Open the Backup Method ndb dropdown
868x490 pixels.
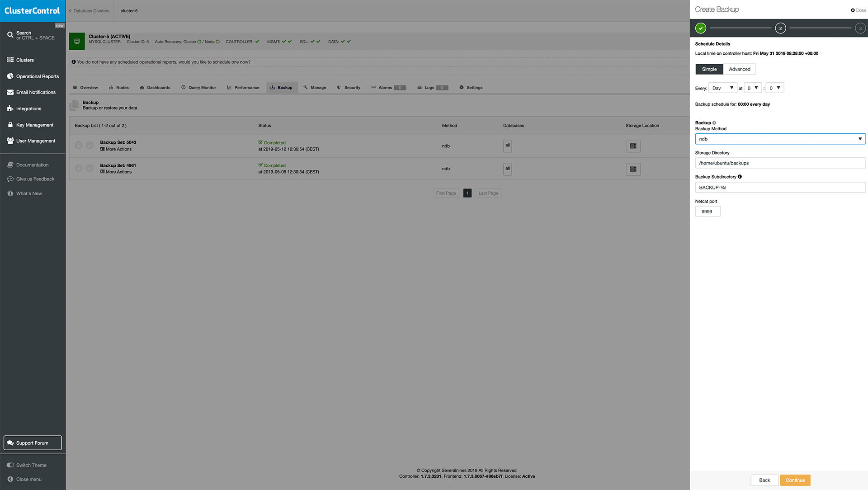pos(780,139)
